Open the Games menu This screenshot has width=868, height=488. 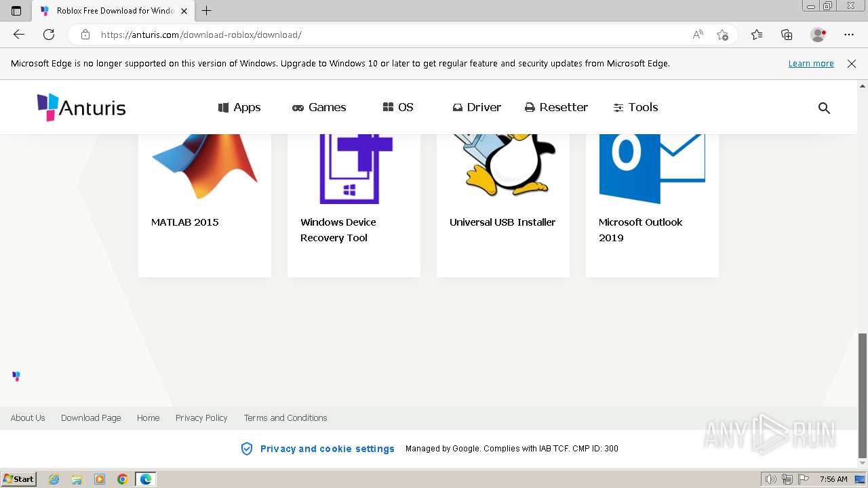point(319,107)
